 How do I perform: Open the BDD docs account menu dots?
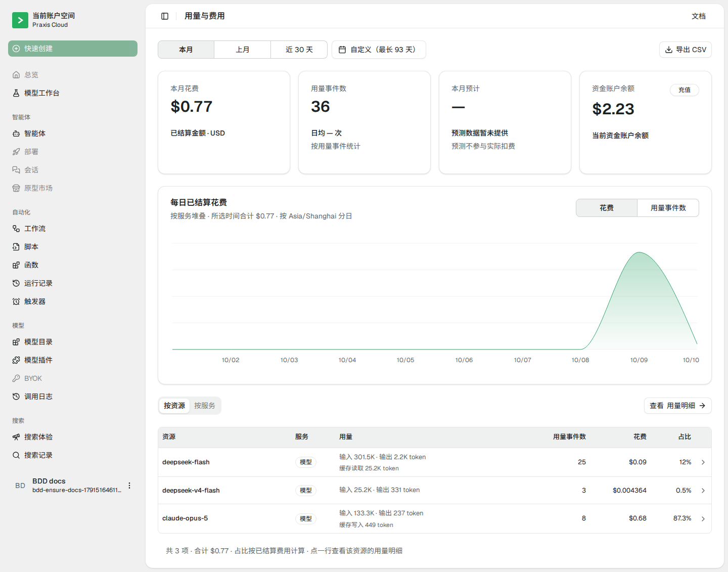point(129,486)
